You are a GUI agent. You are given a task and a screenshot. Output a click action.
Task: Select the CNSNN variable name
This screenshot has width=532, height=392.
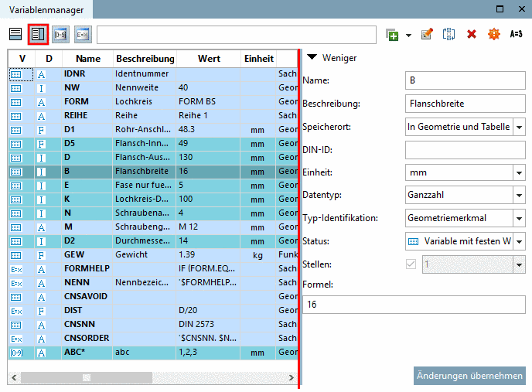[x=80, y=324]
